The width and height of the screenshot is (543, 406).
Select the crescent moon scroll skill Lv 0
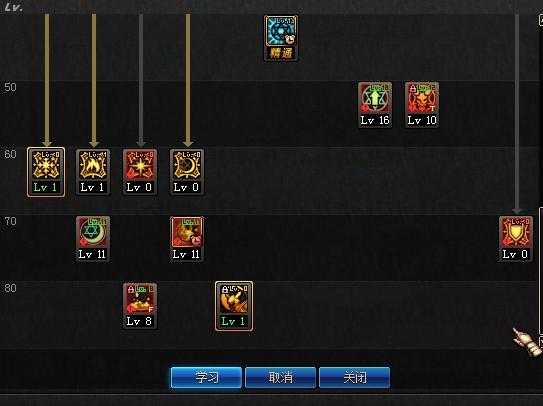click(187, 172)
